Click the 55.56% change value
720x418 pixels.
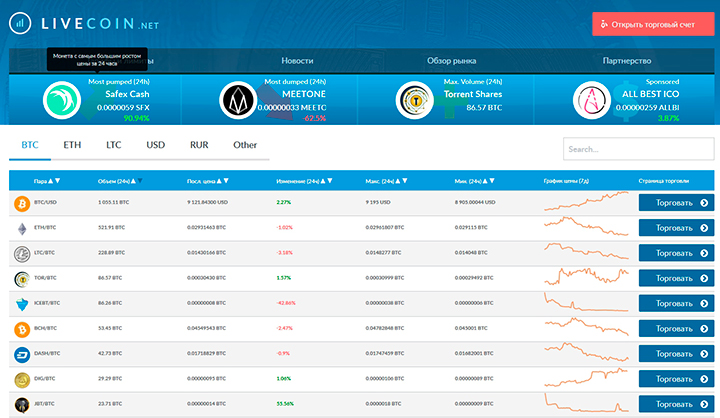(x=285, y=404)
